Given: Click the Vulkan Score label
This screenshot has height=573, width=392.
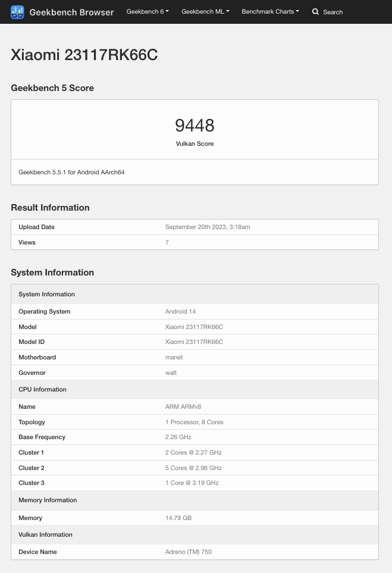Looking at the screenshot, I should tap(195, 143).
